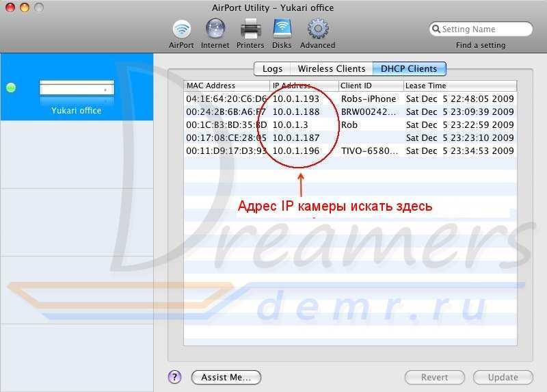This screenshot has height=392, width=547.
Task: Open the Printers settings pane
Action: (250, 34)
